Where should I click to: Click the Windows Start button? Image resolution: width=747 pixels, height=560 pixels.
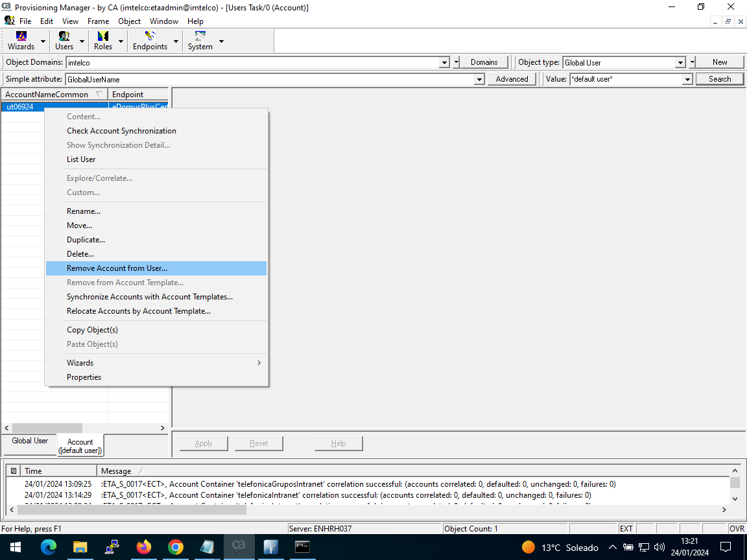(15, 546)
